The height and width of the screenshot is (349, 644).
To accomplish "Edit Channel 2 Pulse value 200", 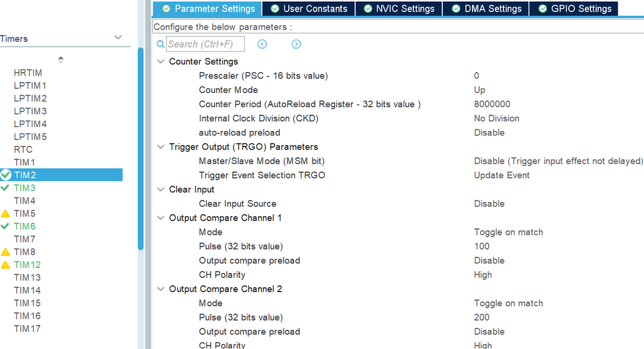I will pyautogui.click(x=482, y=317).
